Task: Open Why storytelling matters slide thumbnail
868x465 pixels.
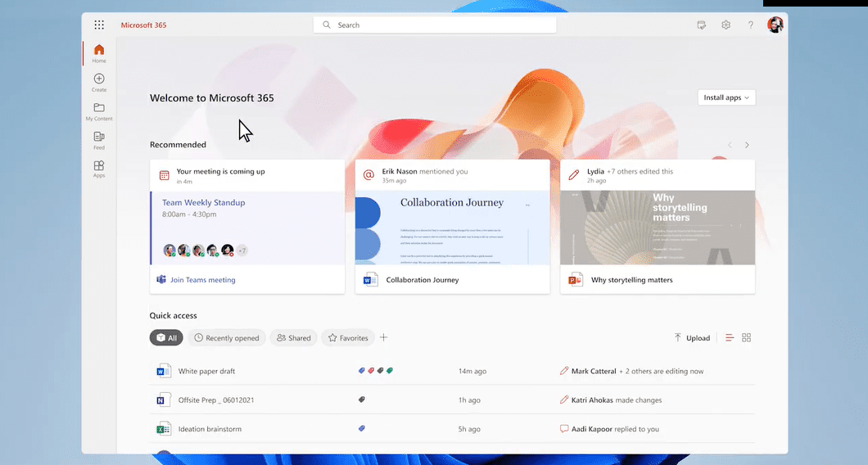Action: pyautogui.click(x=658, y=228)
